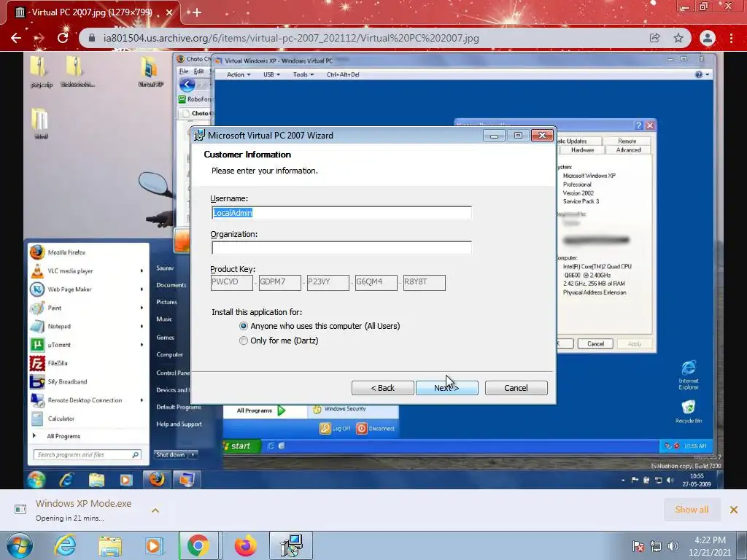Click the Organization field

click(x=341, y=248)
